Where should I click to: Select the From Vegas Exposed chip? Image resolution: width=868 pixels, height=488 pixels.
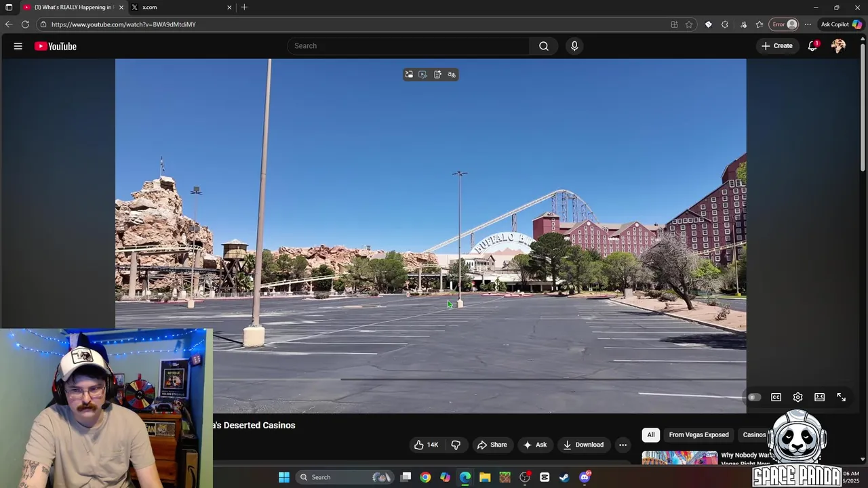tap(698, 434)
